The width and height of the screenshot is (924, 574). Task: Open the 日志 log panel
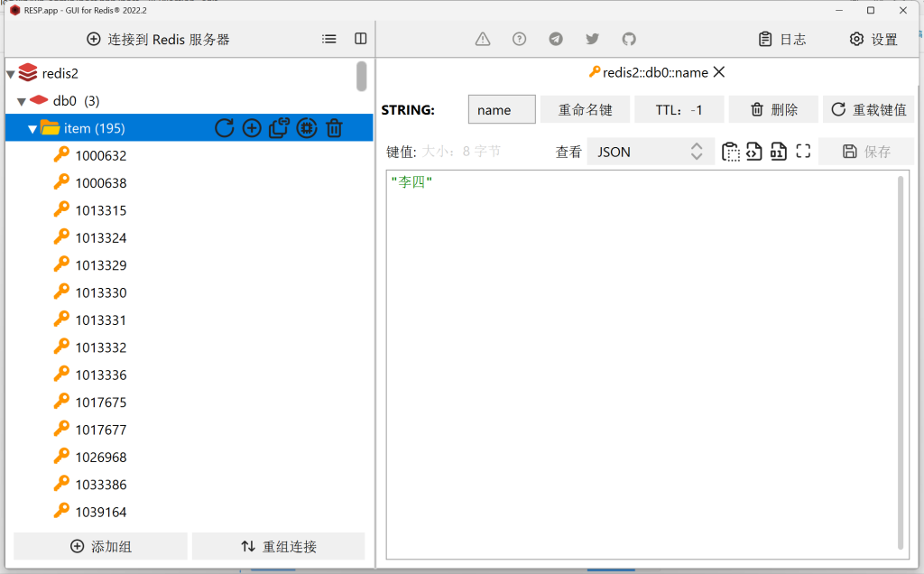782,39
